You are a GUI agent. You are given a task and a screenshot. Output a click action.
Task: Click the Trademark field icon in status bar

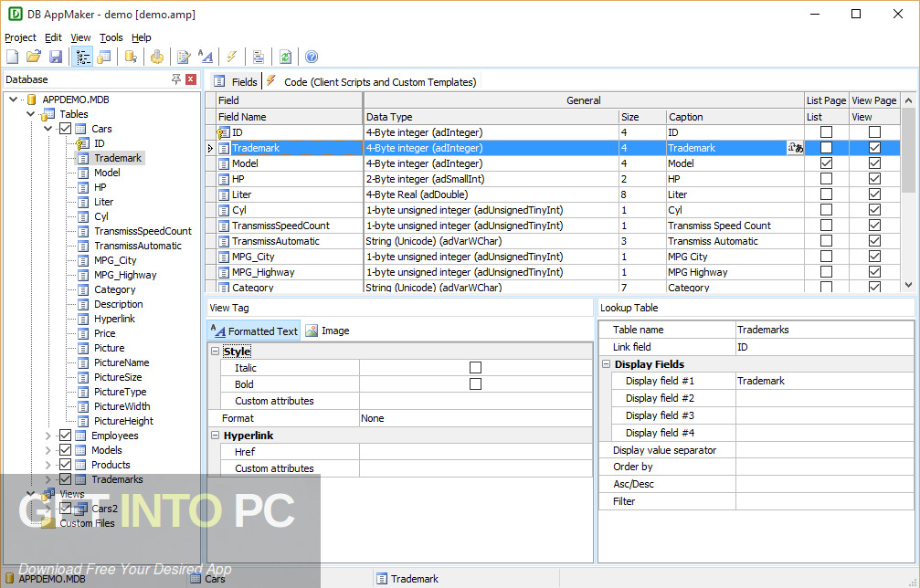382,579
